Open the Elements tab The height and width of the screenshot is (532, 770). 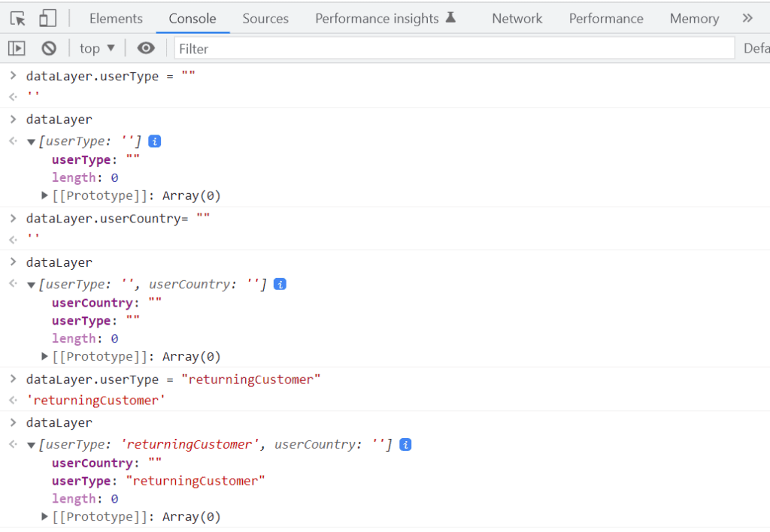click(x=116, y=19)
